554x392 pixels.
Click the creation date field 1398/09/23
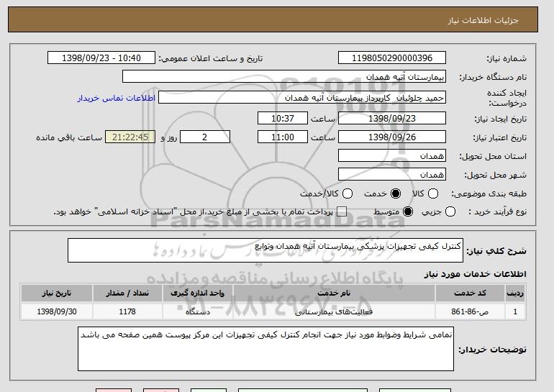click(392, 118)
